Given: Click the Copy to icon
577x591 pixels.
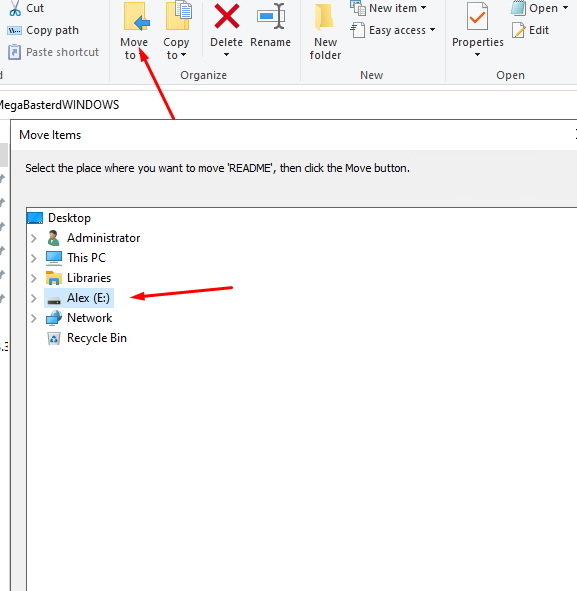Looking at the screenshot, I should point(179,16).
